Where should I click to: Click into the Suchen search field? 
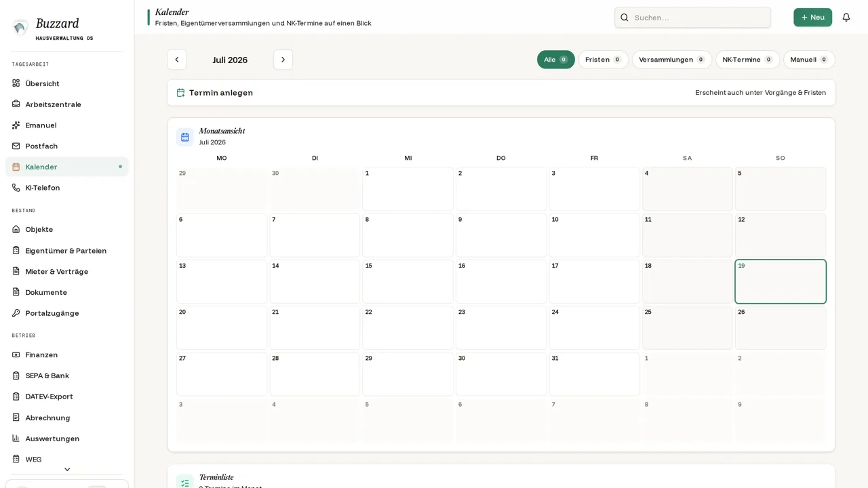pos(692,18)
